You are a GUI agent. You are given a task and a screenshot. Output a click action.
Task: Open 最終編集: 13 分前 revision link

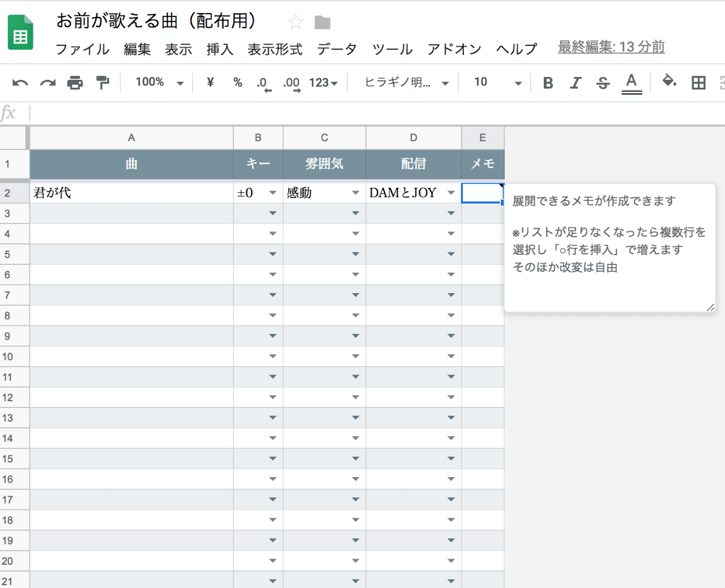pos(611,47)
